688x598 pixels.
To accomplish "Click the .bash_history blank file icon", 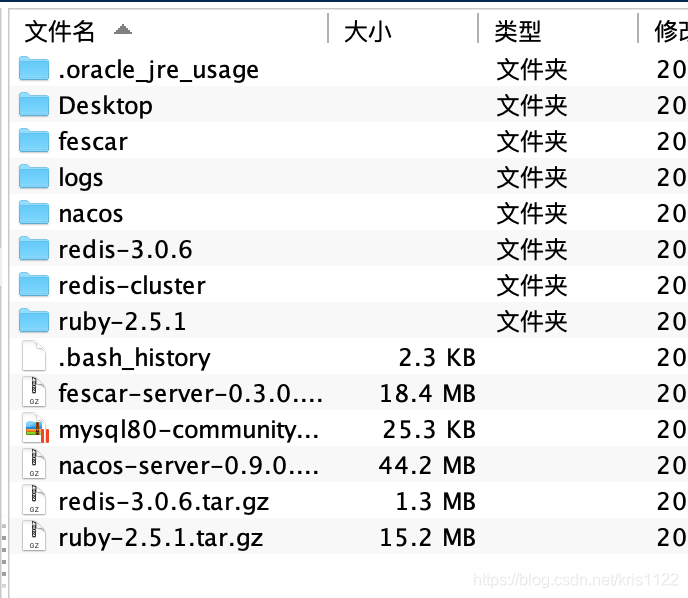I will [x=34, y=356].
